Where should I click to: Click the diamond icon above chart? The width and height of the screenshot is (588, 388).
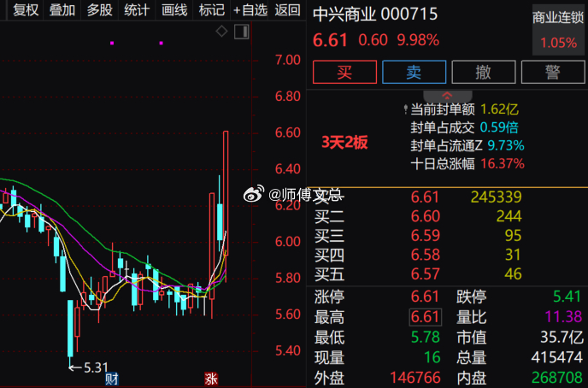[x=221, y=31]
